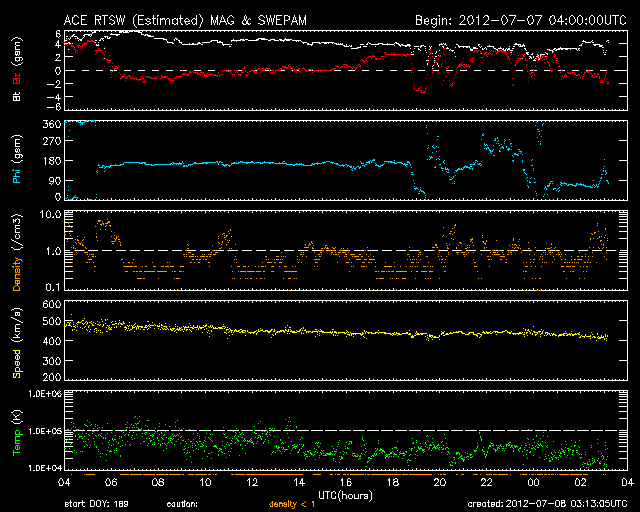Click the 'Bt Bz (gsm)' axis label
Viewport: 640px width, 512px height.
(x=17, y=69)
